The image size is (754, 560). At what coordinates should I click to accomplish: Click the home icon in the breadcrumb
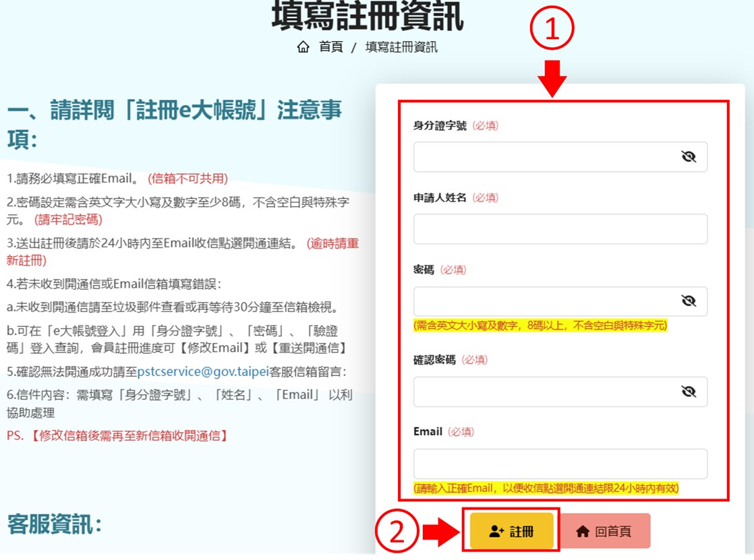303,47
